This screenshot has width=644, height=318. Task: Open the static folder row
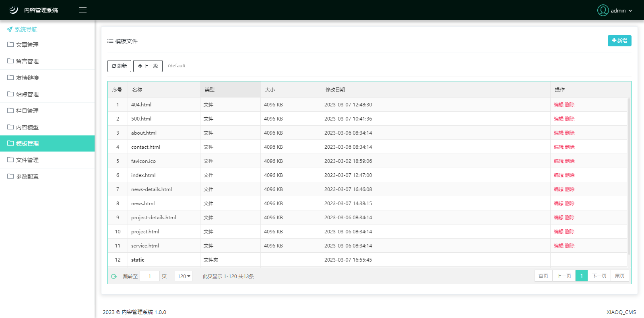point(367,260)
